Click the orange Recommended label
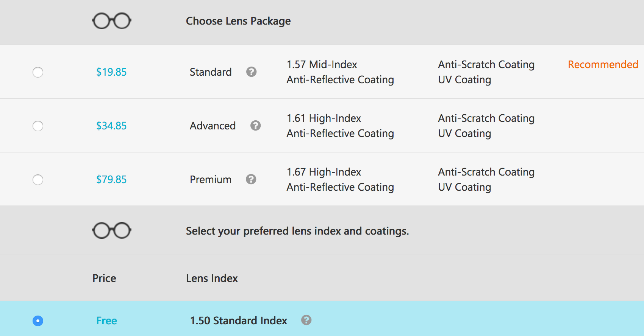This screenshot has width=644, height=336. pyautogui.click(x=603, y=64)
